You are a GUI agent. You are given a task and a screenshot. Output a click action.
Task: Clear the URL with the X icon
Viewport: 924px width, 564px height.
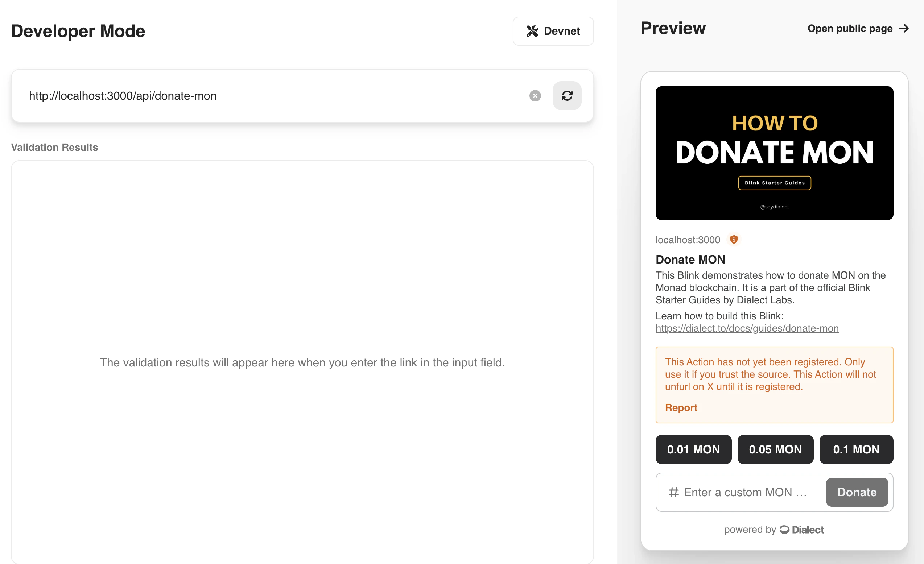(535, 96)
